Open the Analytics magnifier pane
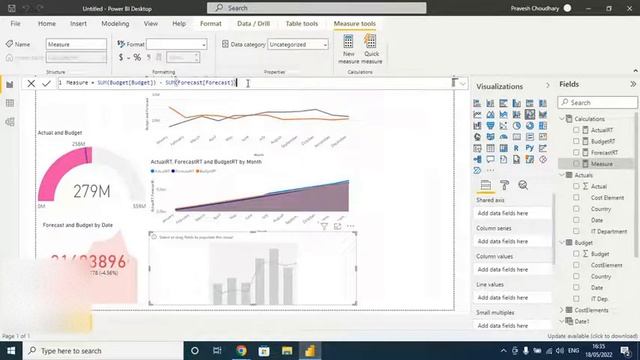The image size is (640, 360). pyautogui.click(x=523, y=185)
